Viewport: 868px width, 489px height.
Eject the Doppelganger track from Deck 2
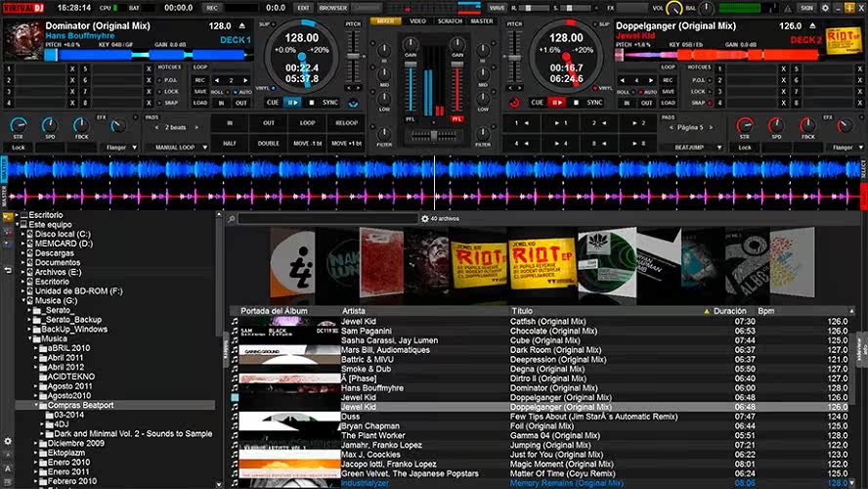(812, 26)
